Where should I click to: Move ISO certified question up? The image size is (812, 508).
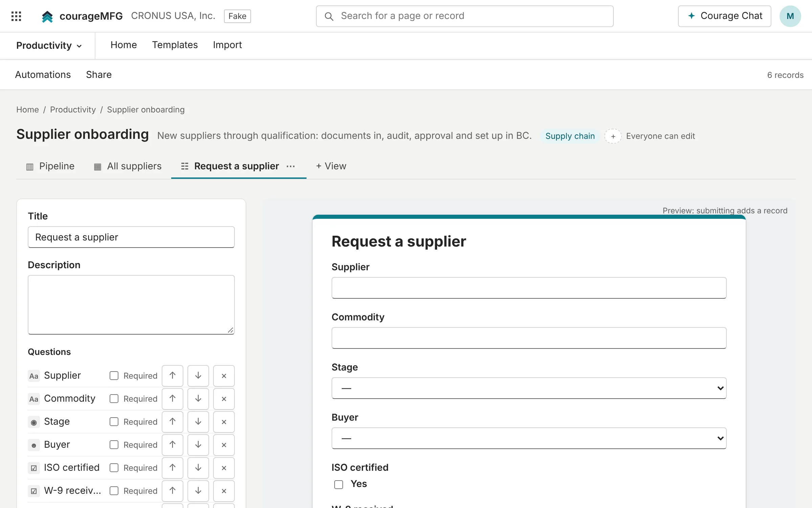[x=173, y=468]
